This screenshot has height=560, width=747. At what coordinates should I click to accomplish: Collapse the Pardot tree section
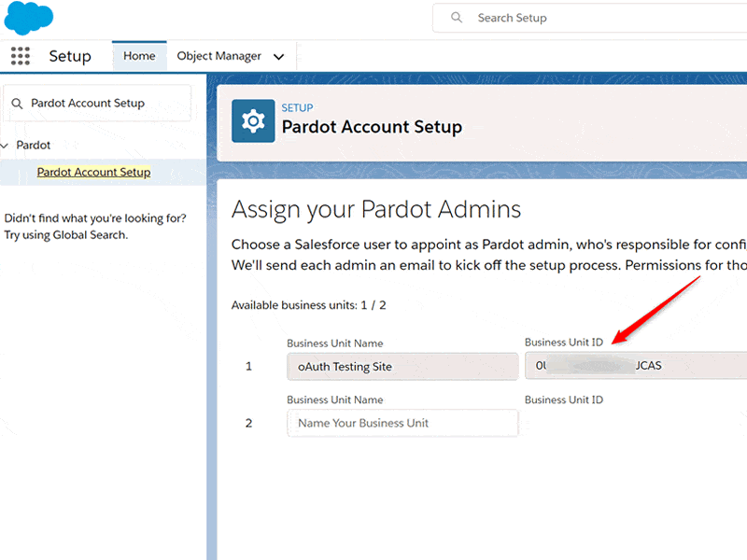pos(5,146)
